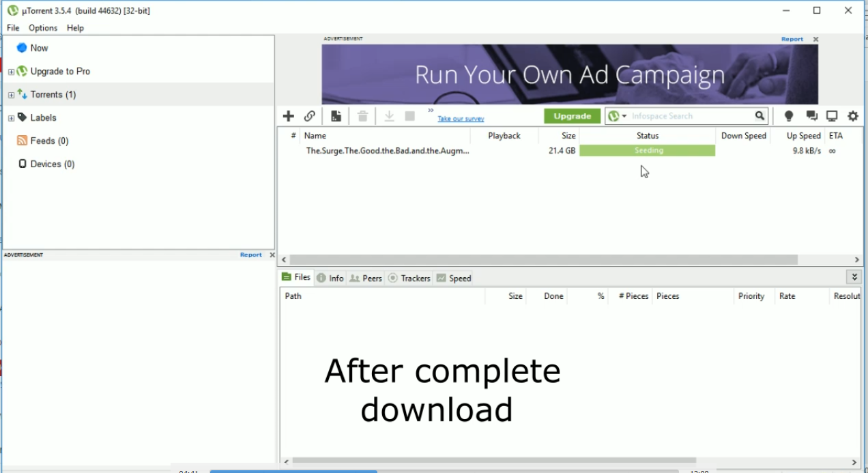
Task: Open the Take our survey link
Action: 461,119
